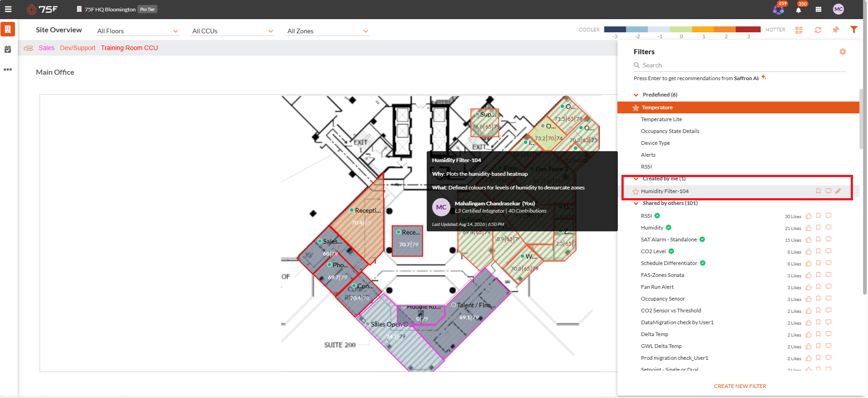Like the Delta Temp filter

pos(808,335)
